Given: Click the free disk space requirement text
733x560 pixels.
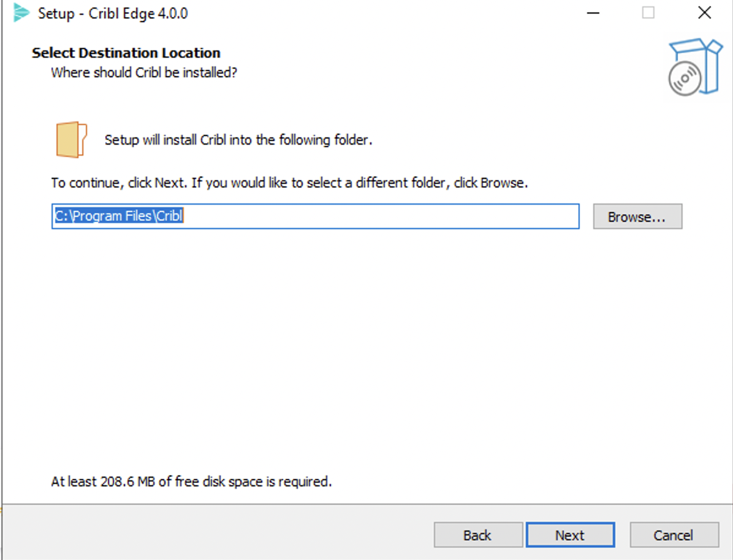Looking at the screenshot, I should click(x=191, y=482).
